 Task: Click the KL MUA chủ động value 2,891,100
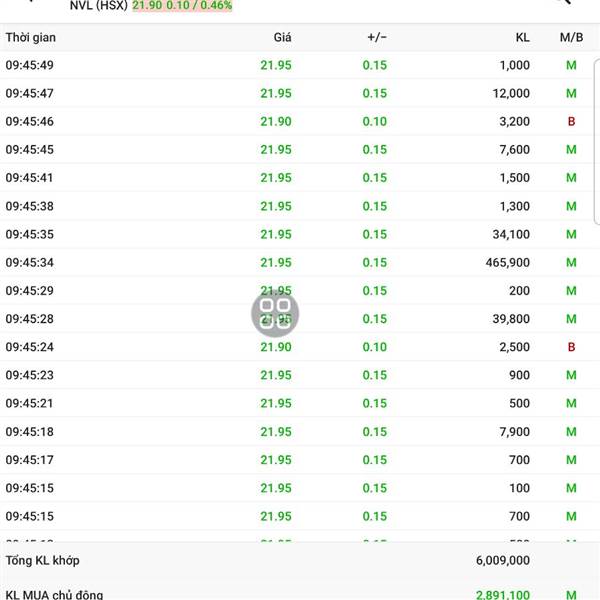(502, 595)
